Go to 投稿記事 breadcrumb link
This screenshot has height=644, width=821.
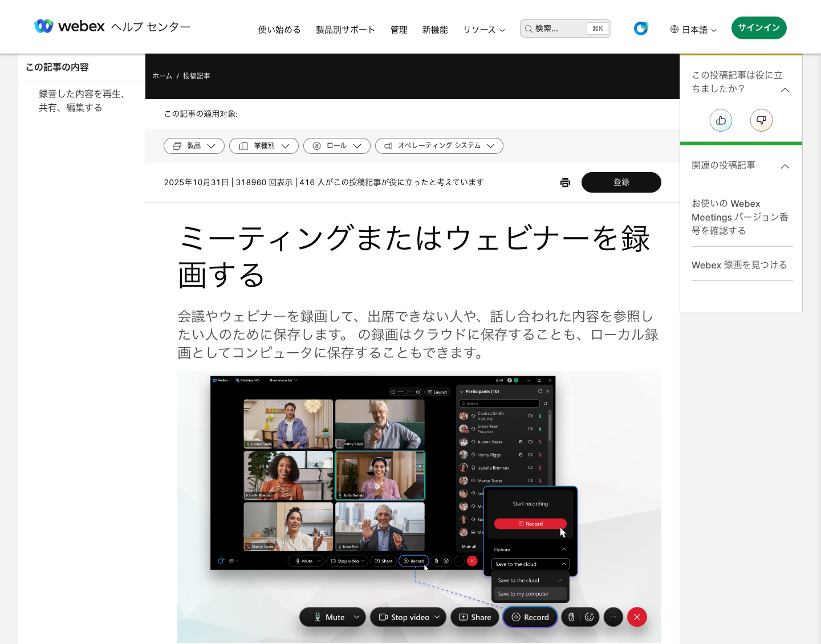197,76
